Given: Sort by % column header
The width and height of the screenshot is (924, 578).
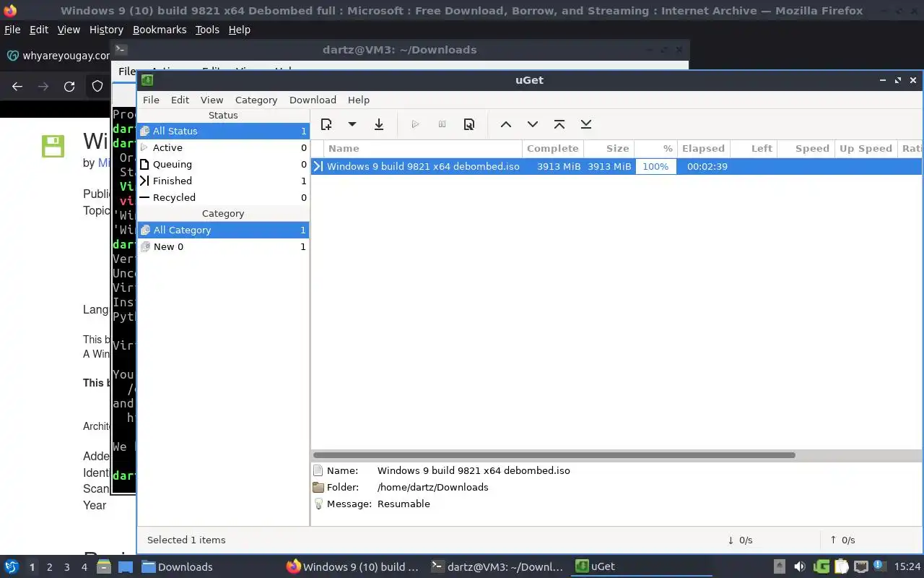Looking at the screenshot, I should click(655, 148).
